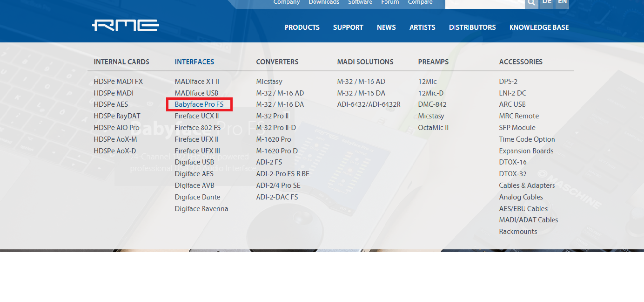The image size is (644, 302).
Task: Open M-1620 Pro converter
Action: pyautogui.click(x=274, y=139)
